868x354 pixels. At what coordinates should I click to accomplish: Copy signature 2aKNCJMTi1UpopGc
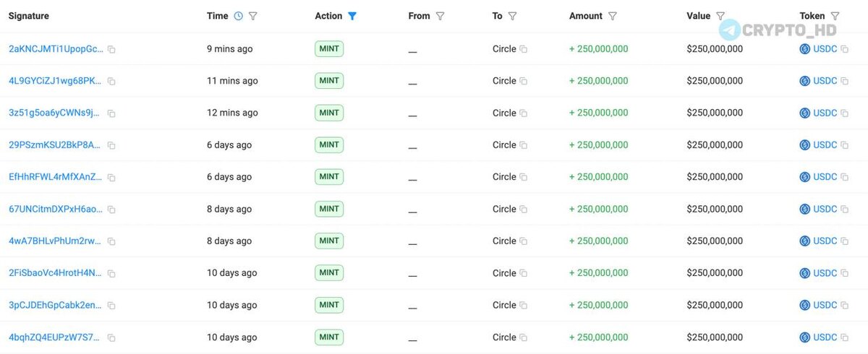tap(111, 50)
